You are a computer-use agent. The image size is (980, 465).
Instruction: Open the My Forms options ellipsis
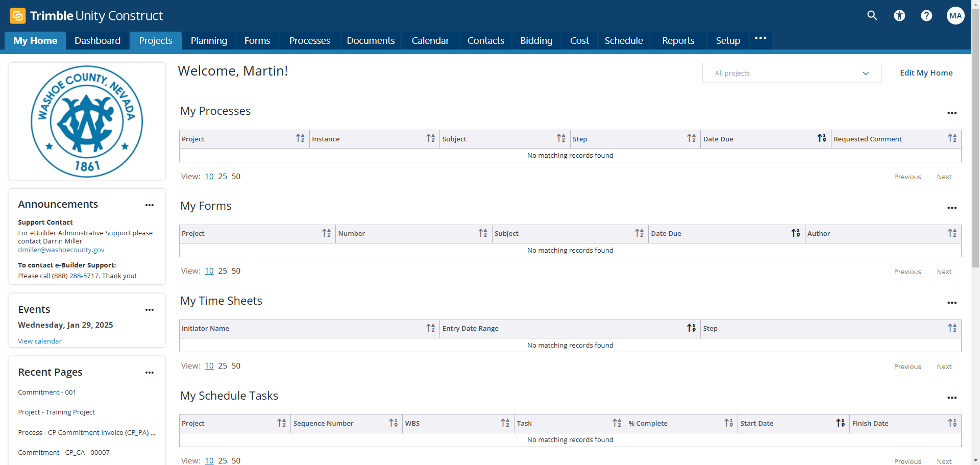coord(952,208)
